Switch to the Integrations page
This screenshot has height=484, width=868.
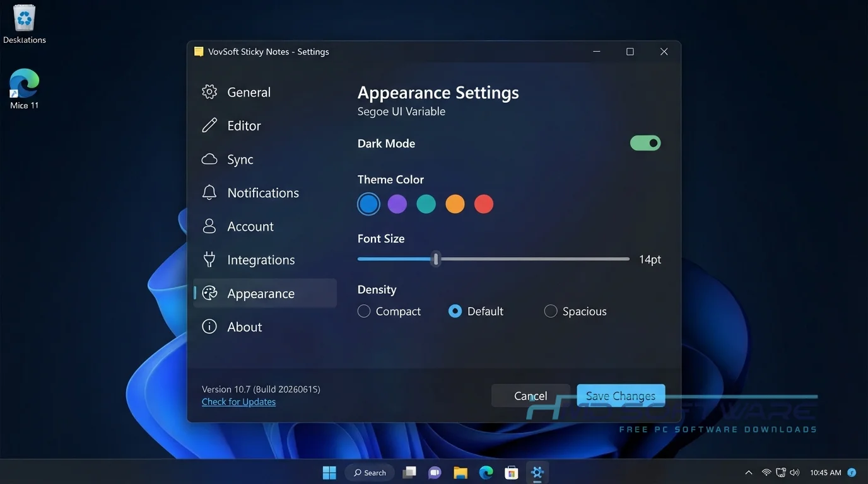[x=265, y=260]
